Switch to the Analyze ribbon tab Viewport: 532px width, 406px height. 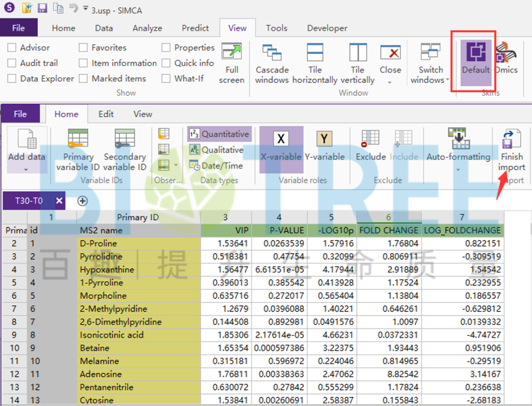pyautogui.click(x=147, y=28)
